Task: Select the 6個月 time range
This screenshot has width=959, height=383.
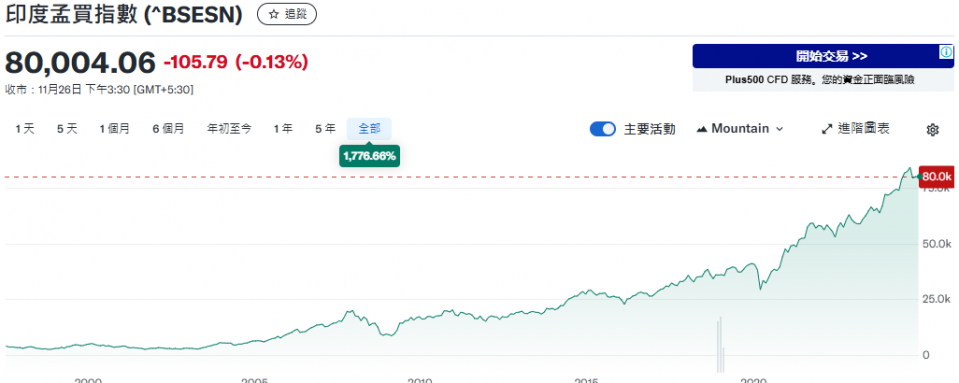Action: 168,129
